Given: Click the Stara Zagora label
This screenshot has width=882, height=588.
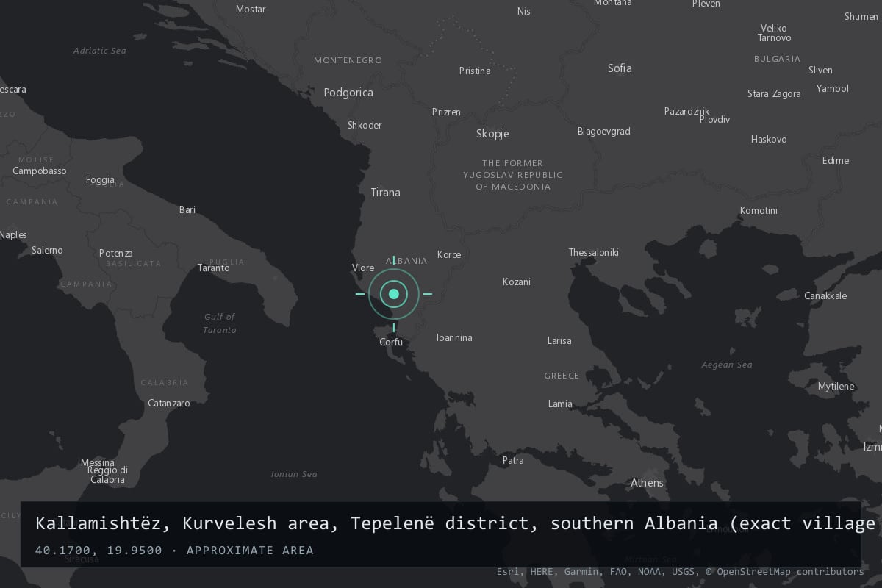Looking at the screenshot, I should [x=774, y=94].
